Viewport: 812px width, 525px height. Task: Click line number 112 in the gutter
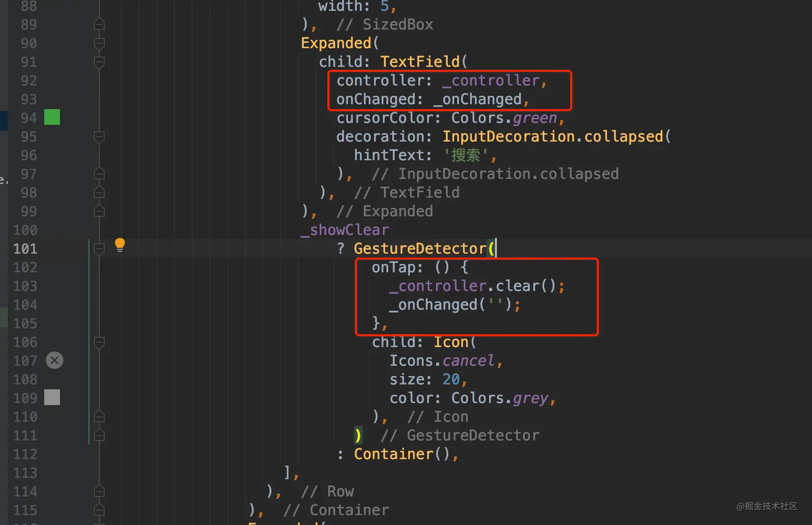(26, 454)
